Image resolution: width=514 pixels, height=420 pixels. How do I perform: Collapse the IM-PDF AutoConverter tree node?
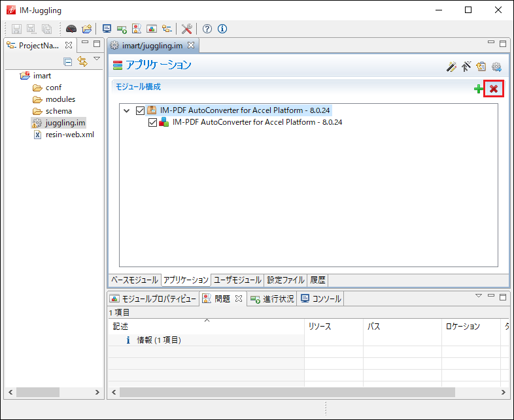point(127,110)
